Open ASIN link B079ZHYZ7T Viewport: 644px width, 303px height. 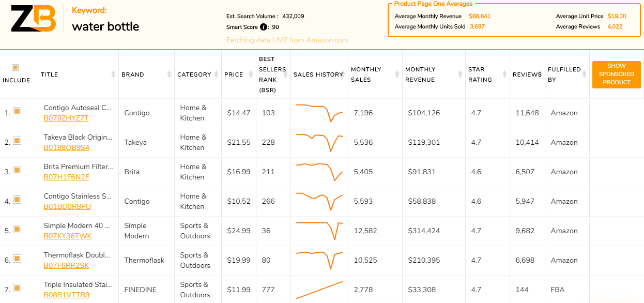(x=66, y=118)
